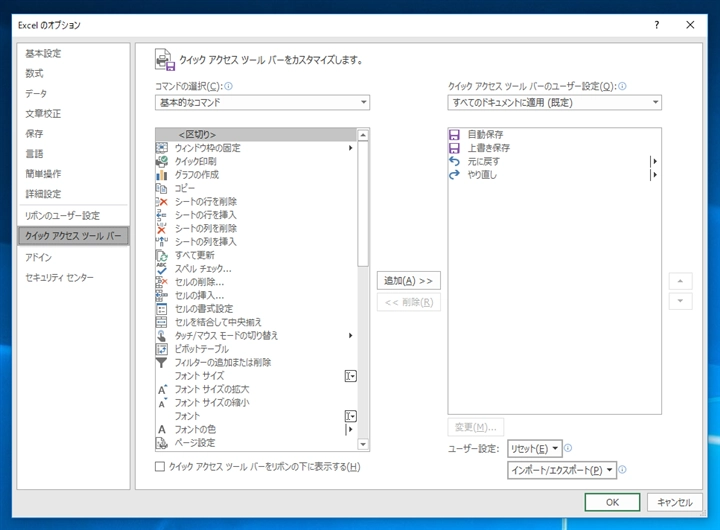This screenshot has height=530, width=720.
Task: Open フォント サイズ combo indicator
Action: tap(350, 376)
